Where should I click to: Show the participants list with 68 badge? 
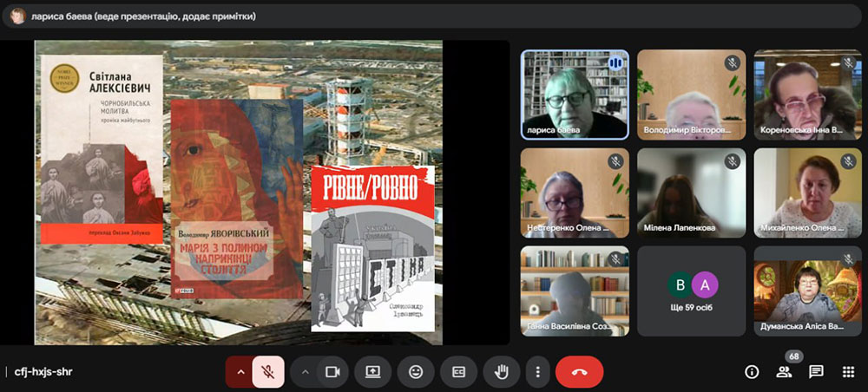(x=784, y=371)
